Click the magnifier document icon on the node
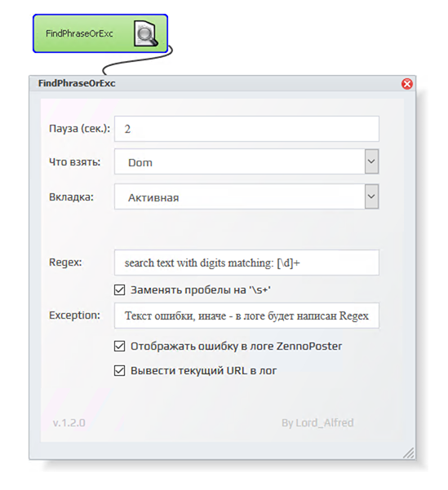This screenshot has width=448, height=490. (146, 33)
